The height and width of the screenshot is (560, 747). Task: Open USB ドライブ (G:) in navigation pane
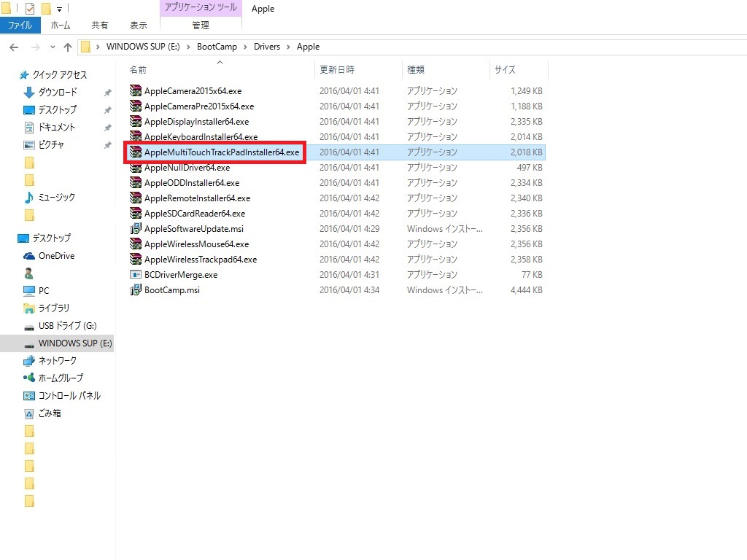click(x=67, y=326)
